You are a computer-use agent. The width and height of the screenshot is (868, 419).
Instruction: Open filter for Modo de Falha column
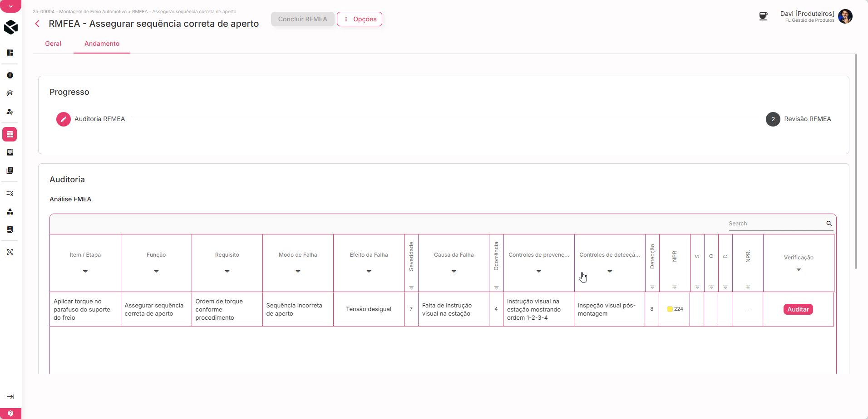tap(298, 272)
